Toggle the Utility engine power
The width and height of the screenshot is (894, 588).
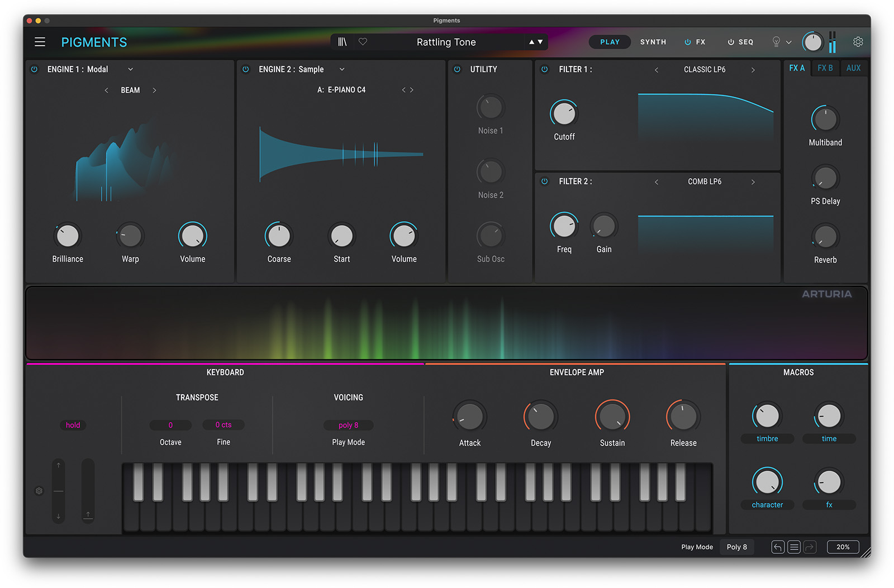pyautogui.click(x=457, y=69)
